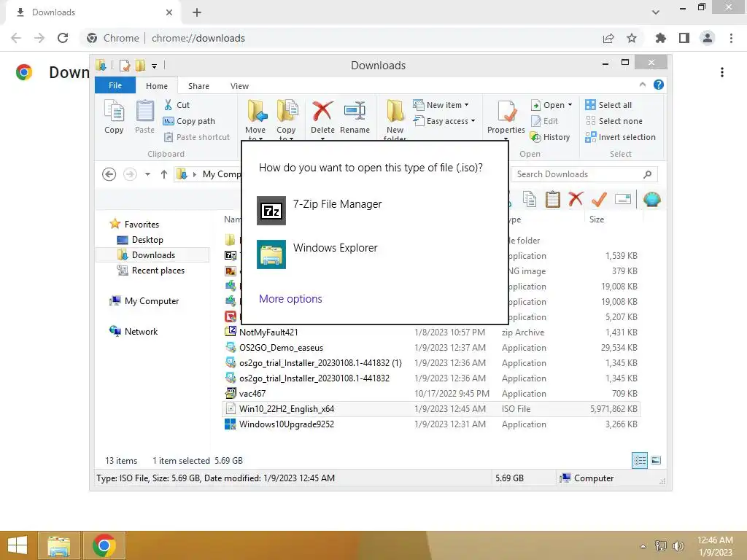
Task: Bookmark this page with star icon
Action: (x=632, y=38)
